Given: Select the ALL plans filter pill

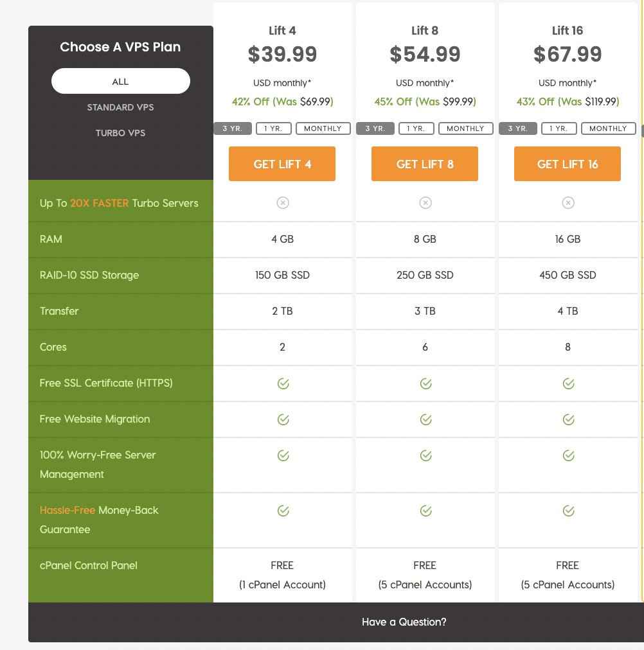Looking at the screenshot, I should (121, 81).
